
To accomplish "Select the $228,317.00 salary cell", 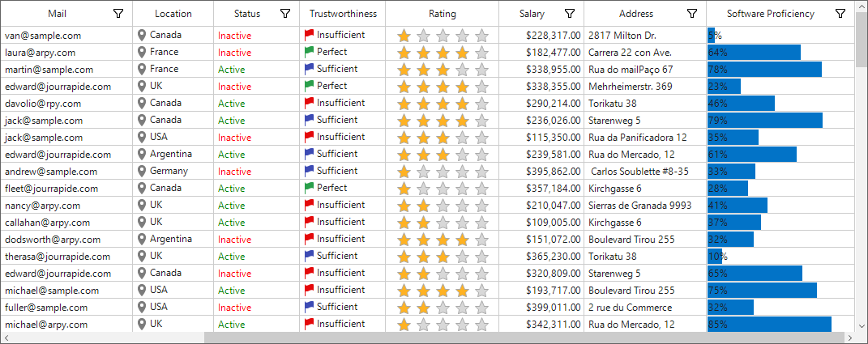I will pos(541,36).
